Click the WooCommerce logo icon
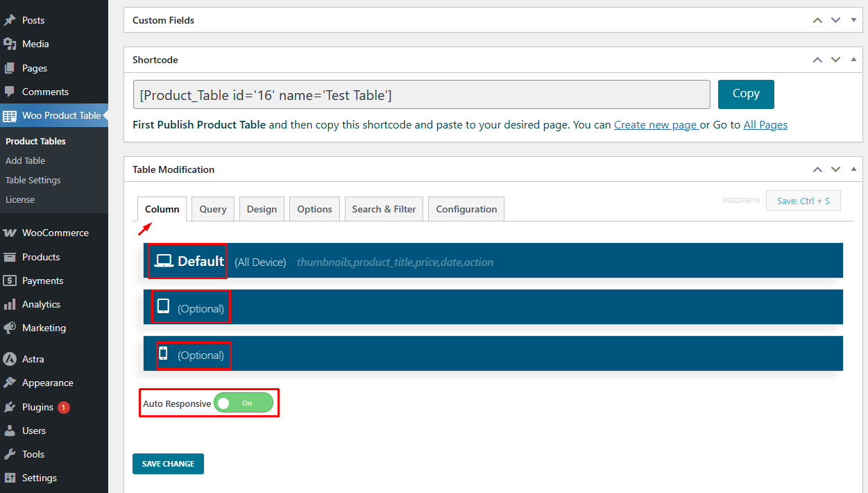 (10, 233)
